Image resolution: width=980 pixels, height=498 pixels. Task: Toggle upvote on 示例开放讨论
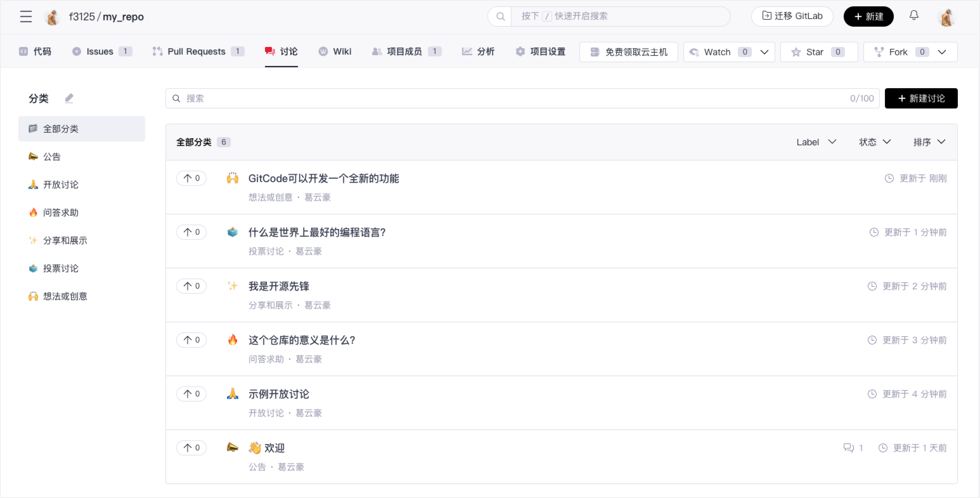[191, 394]
